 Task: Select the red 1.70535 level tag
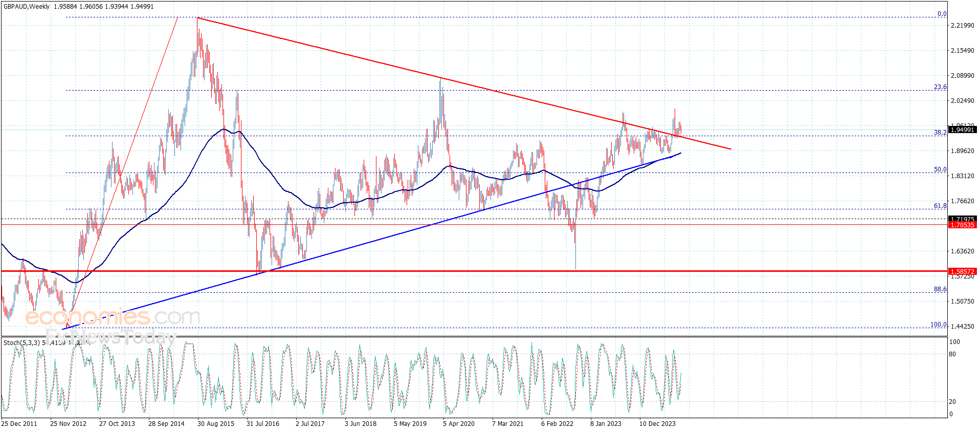[962, 225]
